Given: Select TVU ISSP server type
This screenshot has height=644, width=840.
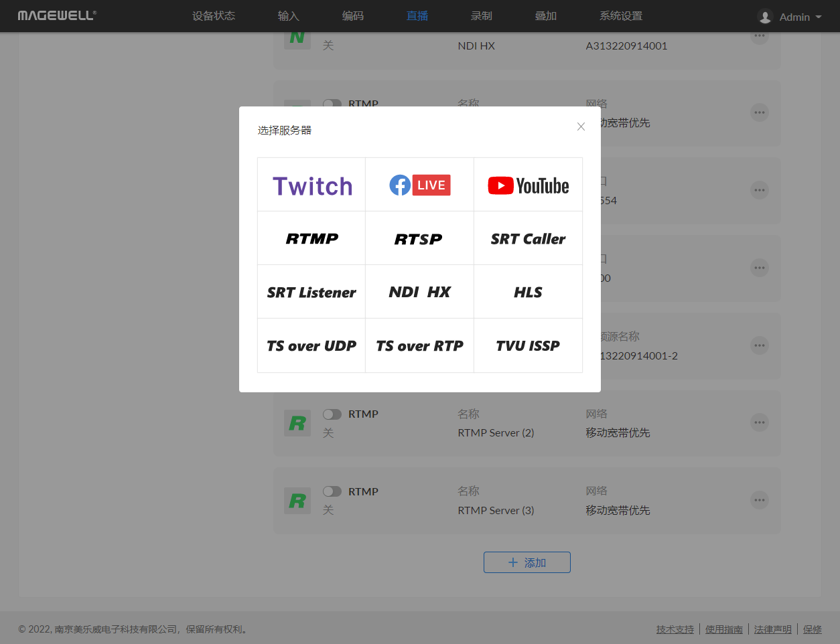Looking at the screenshot, I should click(528, 346).
